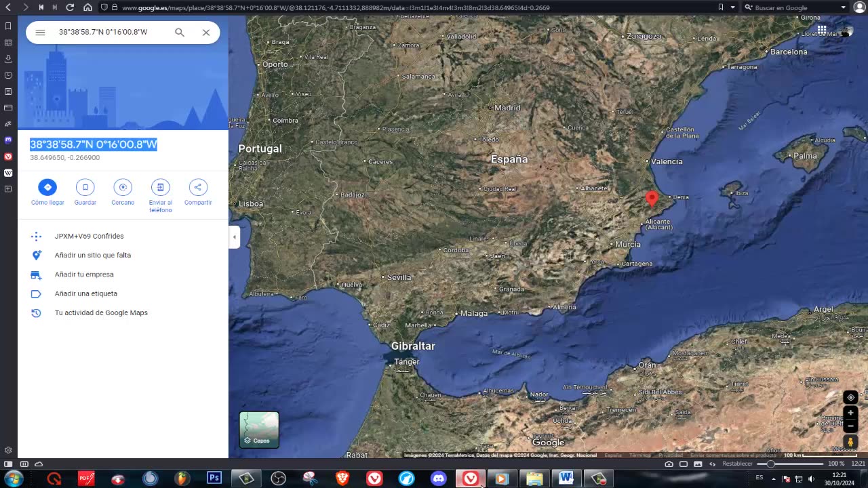Image resolution: width=868 pixels, height=488 pixels.
Task: Click the shield tracker blocker icon
Action: [x=104, y=7]
